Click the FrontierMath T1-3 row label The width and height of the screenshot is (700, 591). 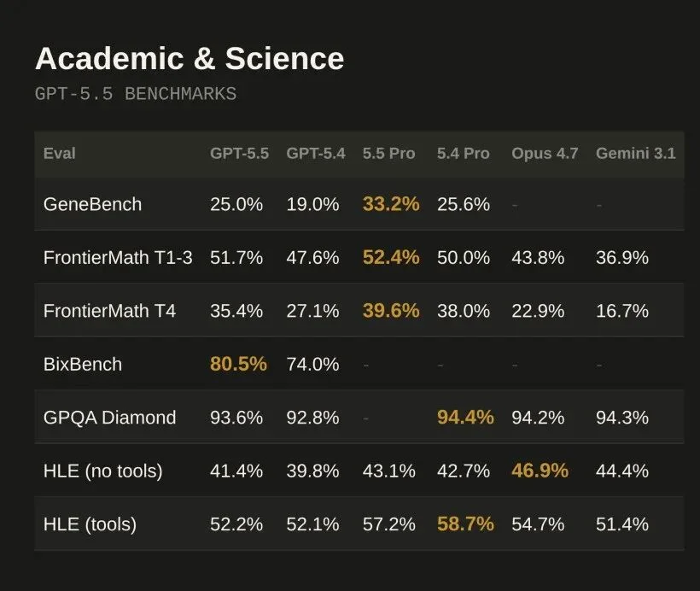tap(118, 257)
